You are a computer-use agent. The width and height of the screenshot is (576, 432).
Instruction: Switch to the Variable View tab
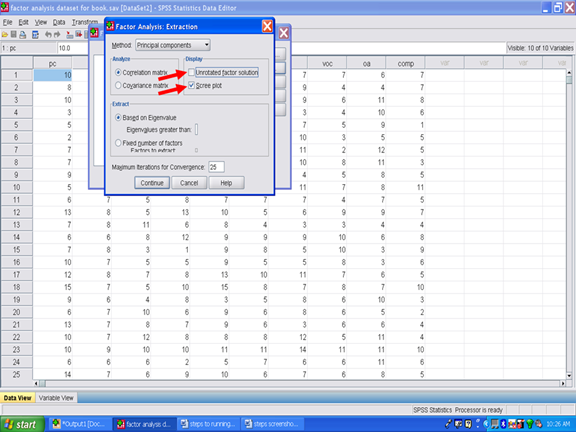click(x=56, y=398)
